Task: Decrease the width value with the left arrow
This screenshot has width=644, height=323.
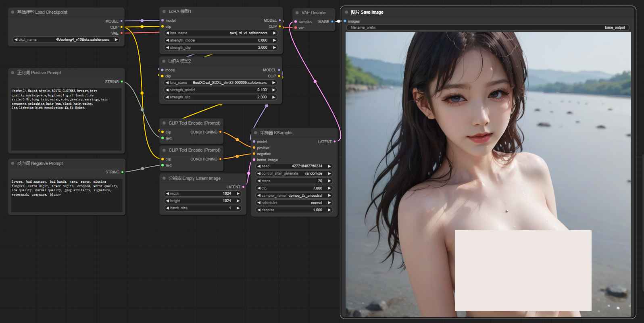Action: [x=167, y=194]
